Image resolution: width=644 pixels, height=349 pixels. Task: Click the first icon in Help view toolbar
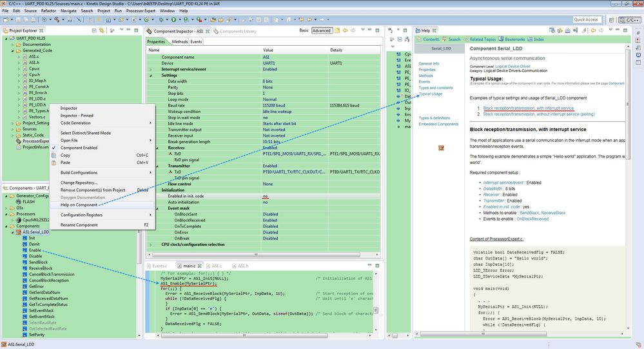tap(552, 30)
